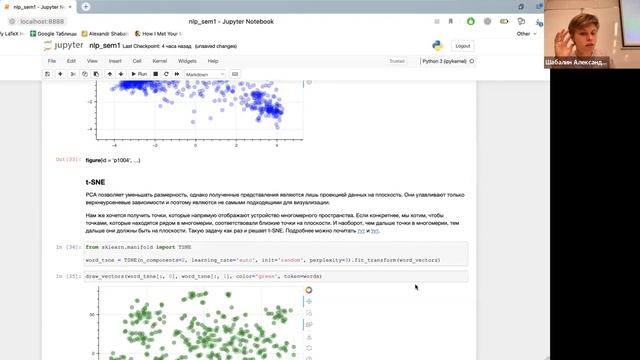Toggle Box Zoom tool on the green plot
The height and width of the screenshot is (360, 640).
tap(309, 313)
